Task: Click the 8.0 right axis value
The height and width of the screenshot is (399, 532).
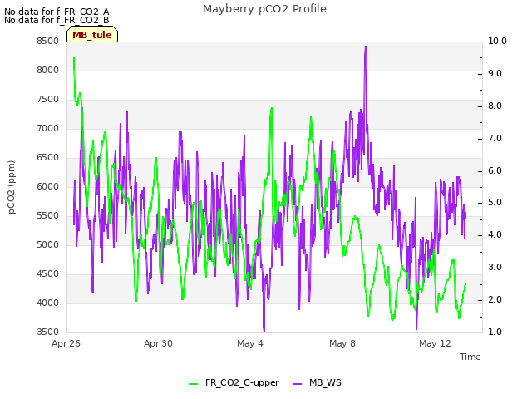Action: coord(495,106)
